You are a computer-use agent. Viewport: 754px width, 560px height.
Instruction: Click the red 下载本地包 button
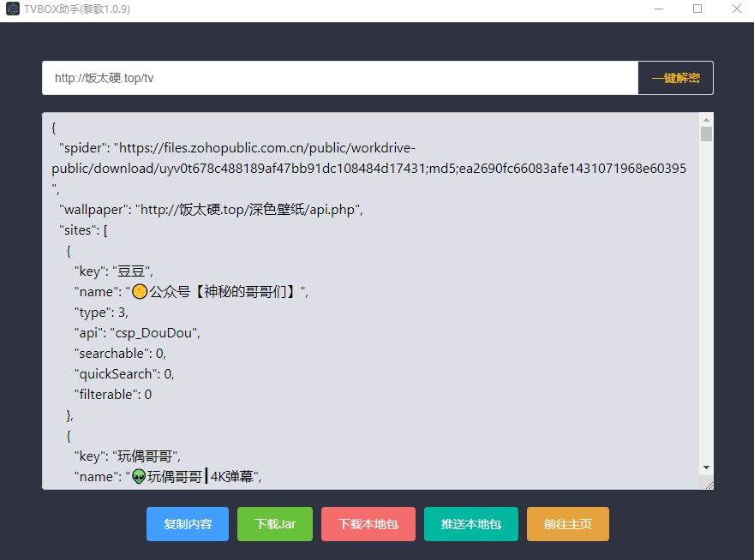(x=368, y=524)
